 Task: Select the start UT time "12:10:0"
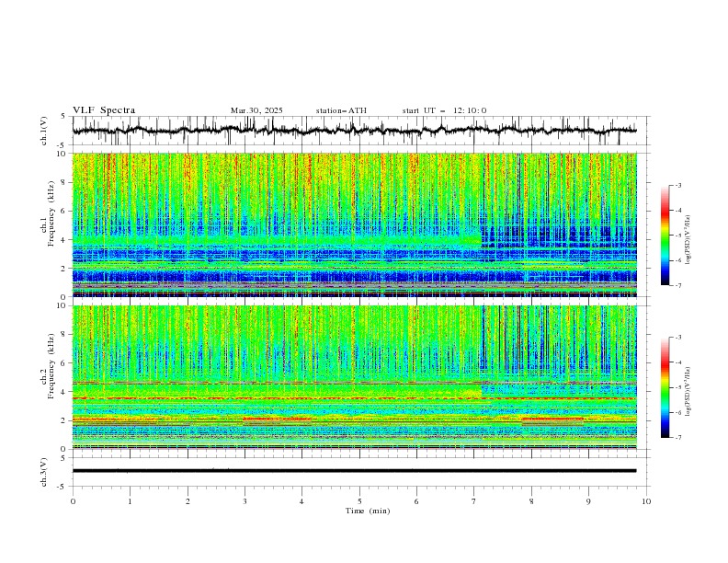click(x=470, y=110)
